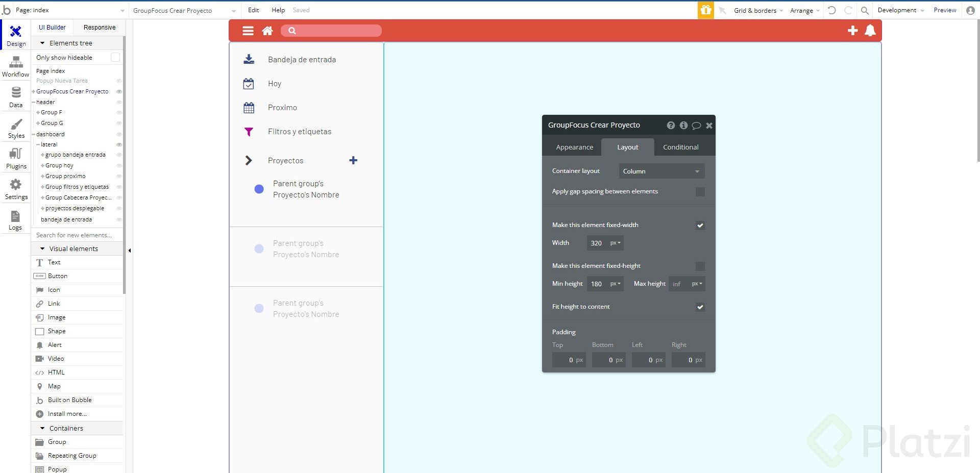The image size is (980, 473).
Task: Click the search magnifier in editor top bar
Action: click(865, 10)
